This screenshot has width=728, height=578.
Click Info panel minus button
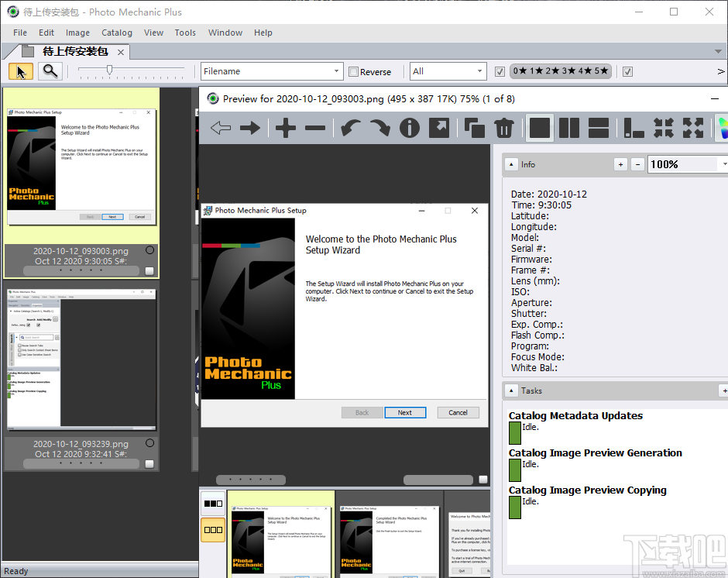pos(638,164)
